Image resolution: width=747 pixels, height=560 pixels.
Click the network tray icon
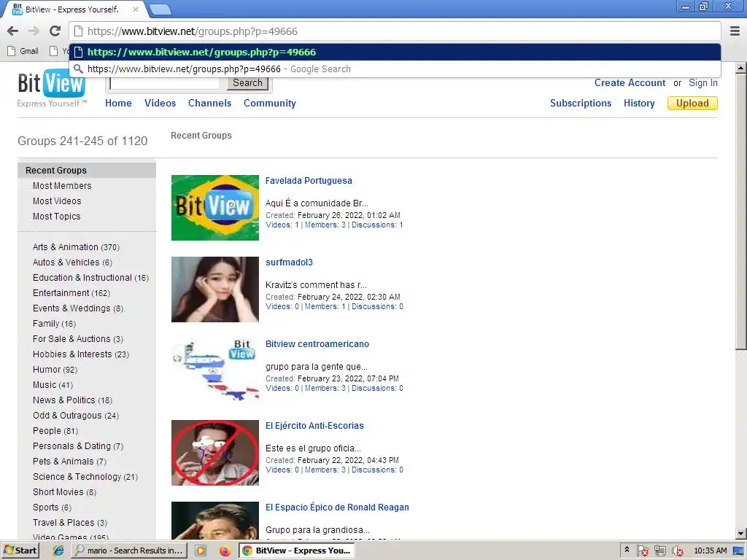click(x=659, y=551)
